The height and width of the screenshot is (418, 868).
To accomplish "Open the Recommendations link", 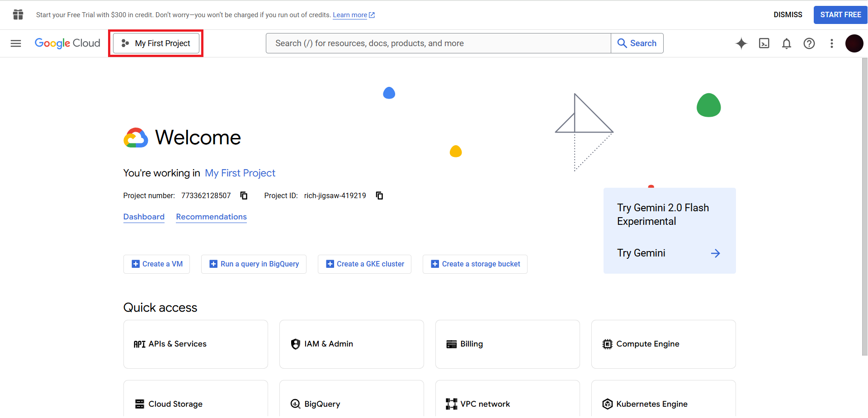I will point(212,217).
